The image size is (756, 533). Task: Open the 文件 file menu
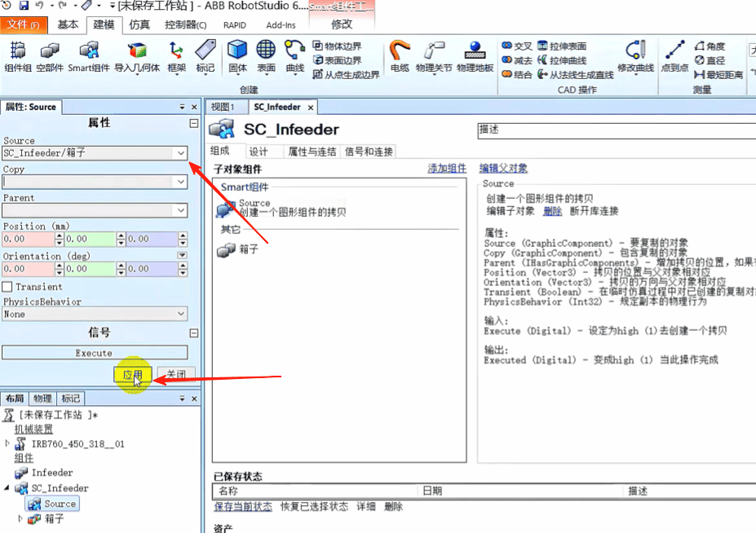[24, 24]
